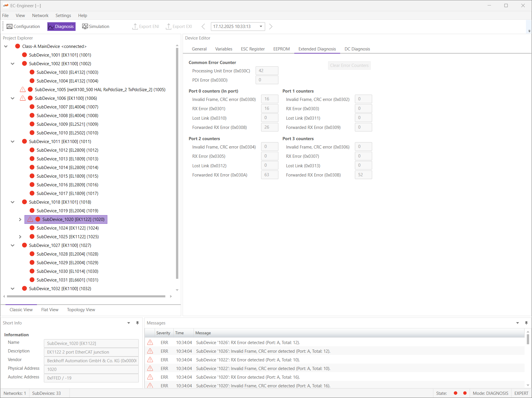Select the Diagnosis mode toggle

coord(61,26)
